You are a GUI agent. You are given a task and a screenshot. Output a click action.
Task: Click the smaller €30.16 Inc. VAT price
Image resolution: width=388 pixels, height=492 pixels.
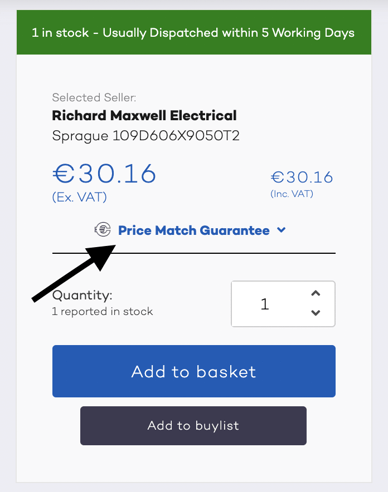coord(302,177)
